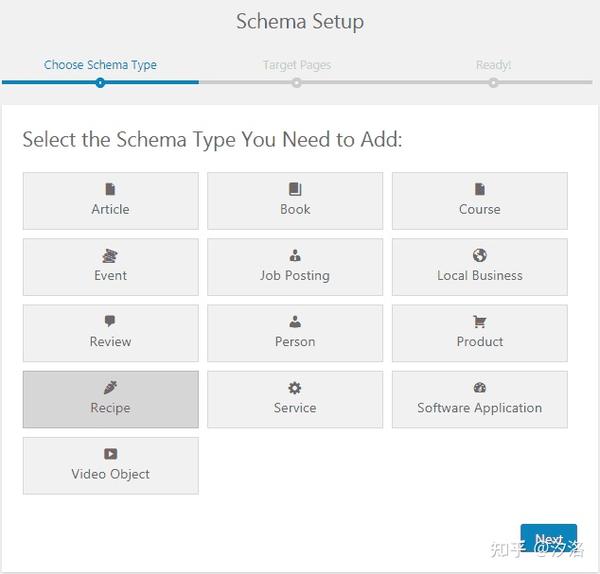Pick the Course page icon
600x574 pixels.
tap(479, 189)
